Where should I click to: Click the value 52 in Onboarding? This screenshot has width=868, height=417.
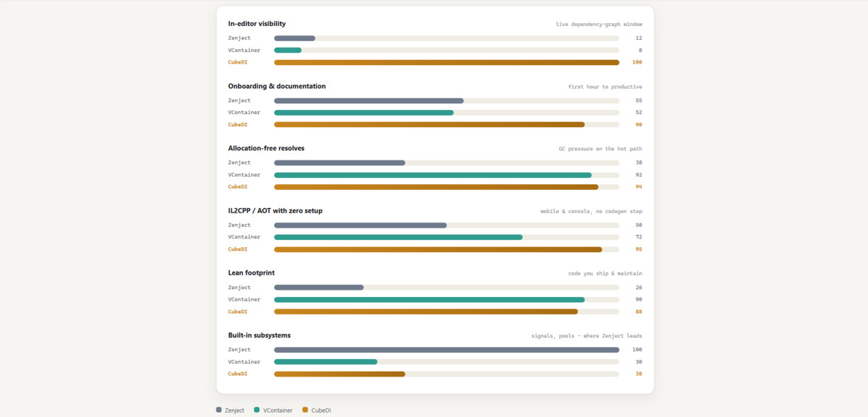(639, 113)
